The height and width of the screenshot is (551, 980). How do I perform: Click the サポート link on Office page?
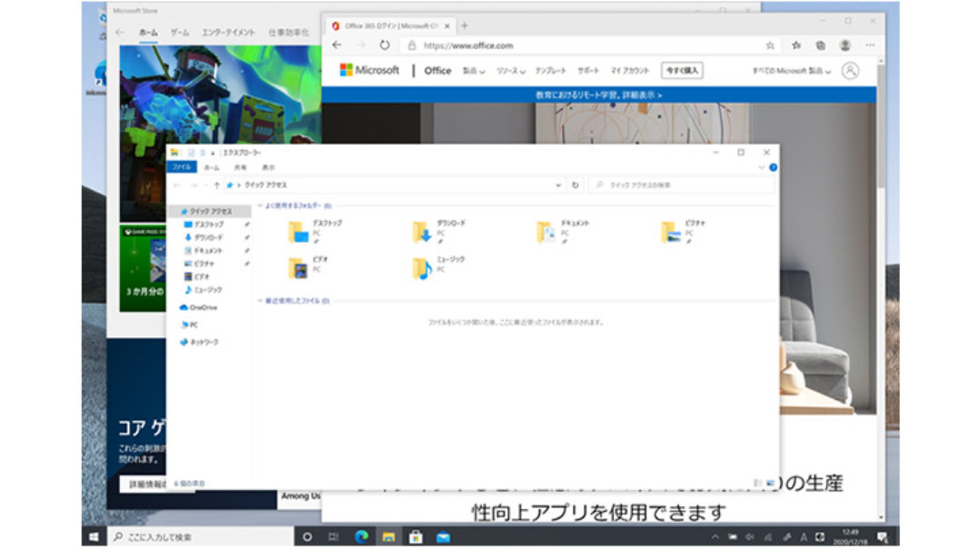pos(588,71)
